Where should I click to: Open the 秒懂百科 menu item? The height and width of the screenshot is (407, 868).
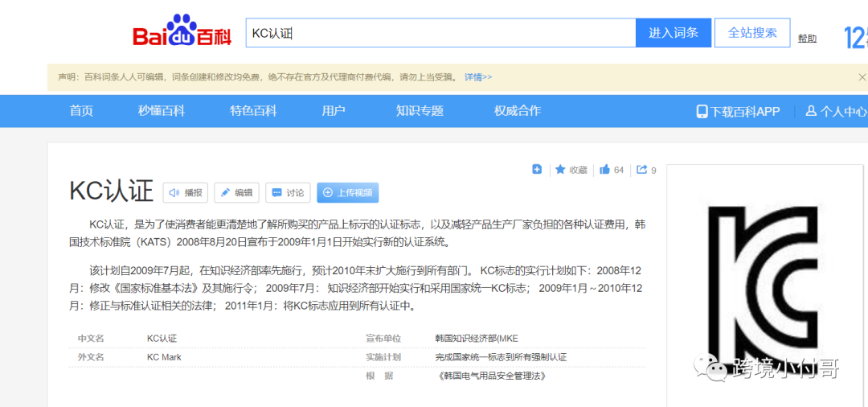click(161, 111)
